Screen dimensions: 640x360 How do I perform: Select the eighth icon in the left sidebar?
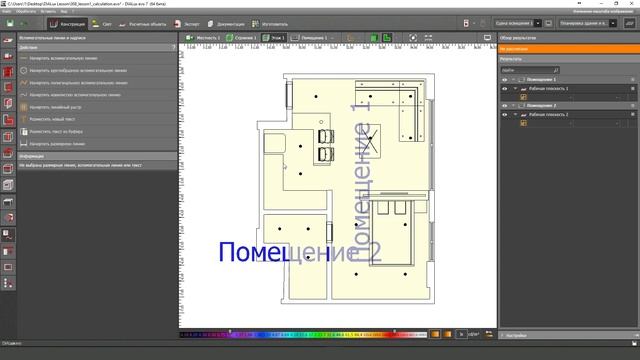click(8, 153)
